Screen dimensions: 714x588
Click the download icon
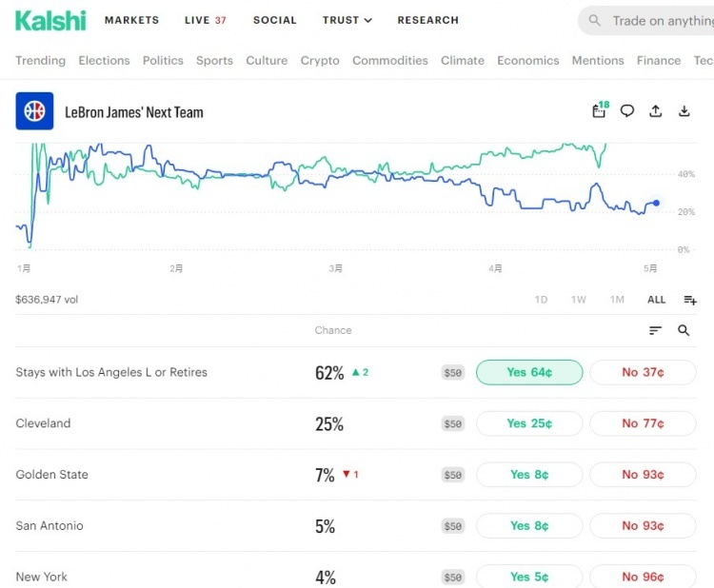684,110
